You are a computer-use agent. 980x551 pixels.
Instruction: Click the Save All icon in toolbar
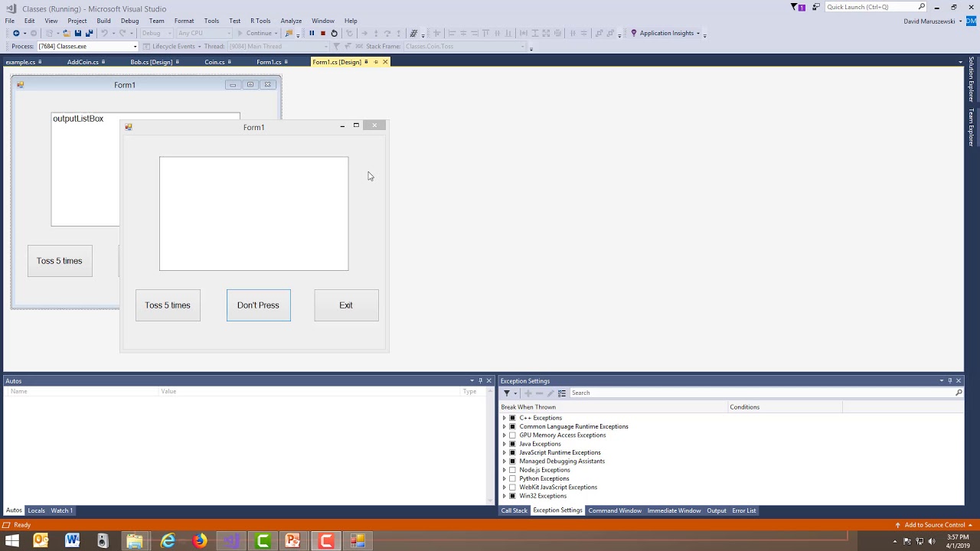tap(89, 33)
